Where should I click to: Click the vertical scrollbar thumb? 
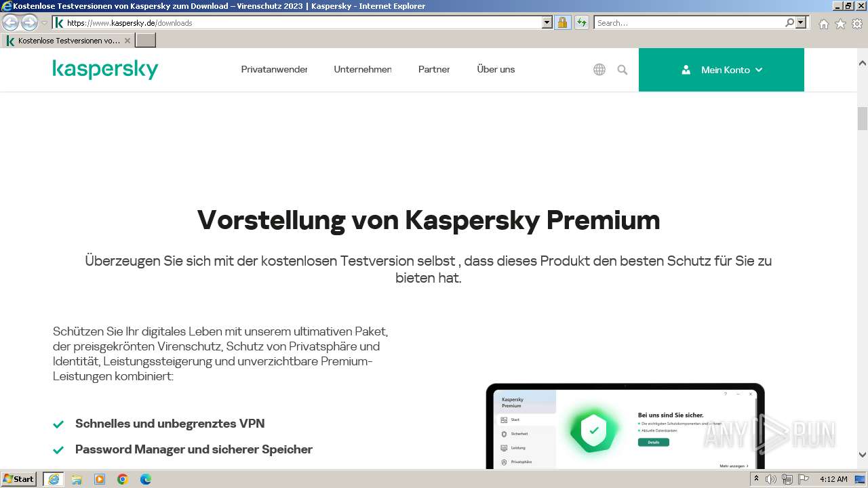(x=863, y=119)
